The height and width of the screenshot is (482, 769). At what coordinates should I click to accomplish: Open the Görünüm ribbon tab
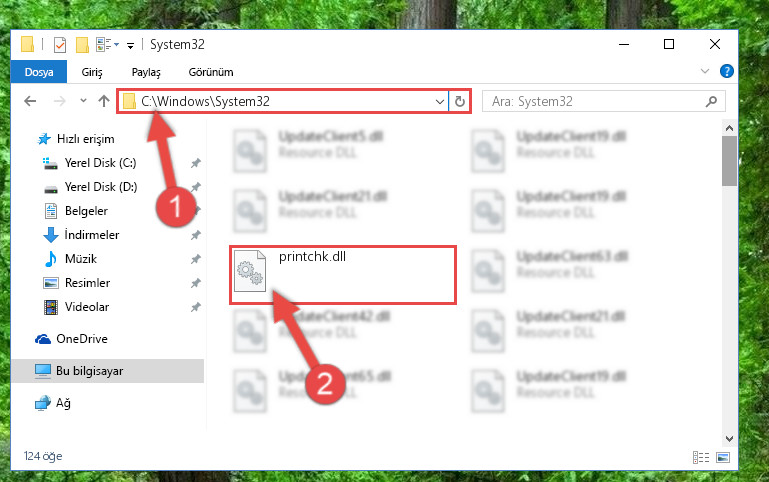point(211,72)
